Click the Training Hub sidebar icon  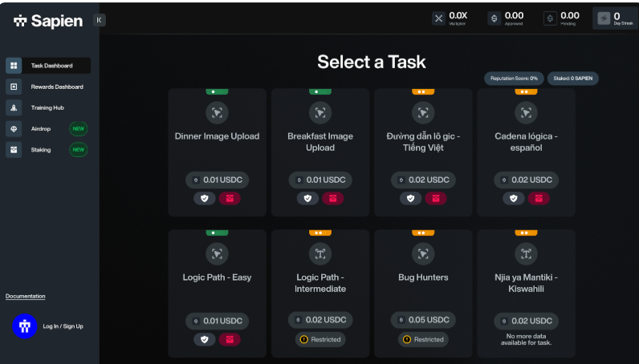14,107
